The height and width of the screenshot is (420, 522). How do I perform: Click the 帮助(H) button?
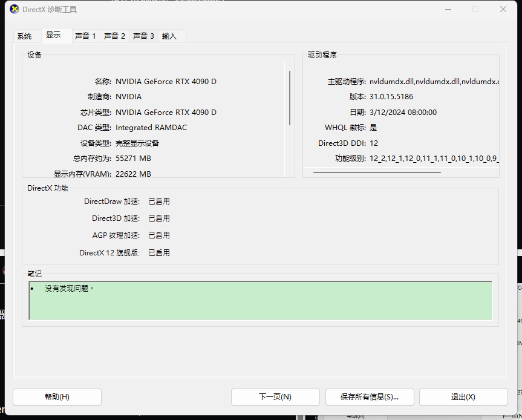pos(57,397)
